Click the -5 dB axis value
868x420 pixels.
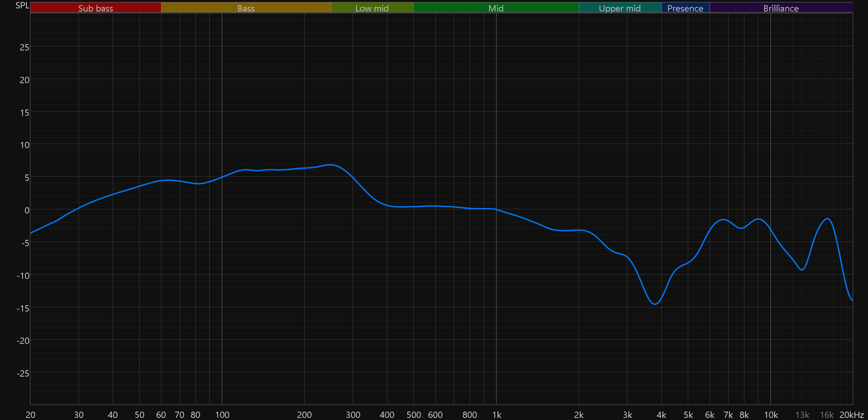pos(24,242)
